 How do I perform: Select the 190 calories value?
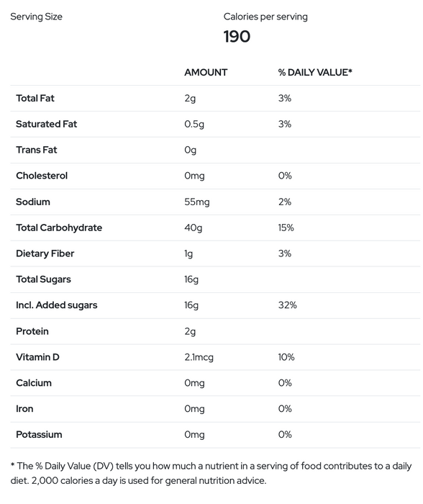237,37
